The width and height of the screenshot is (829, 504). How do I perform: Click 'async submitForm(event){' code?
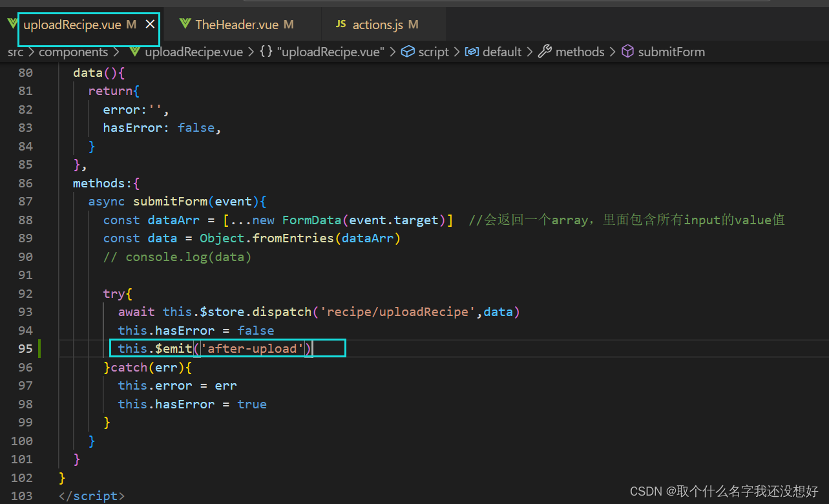pyautogui.click(x=178, y=202)
